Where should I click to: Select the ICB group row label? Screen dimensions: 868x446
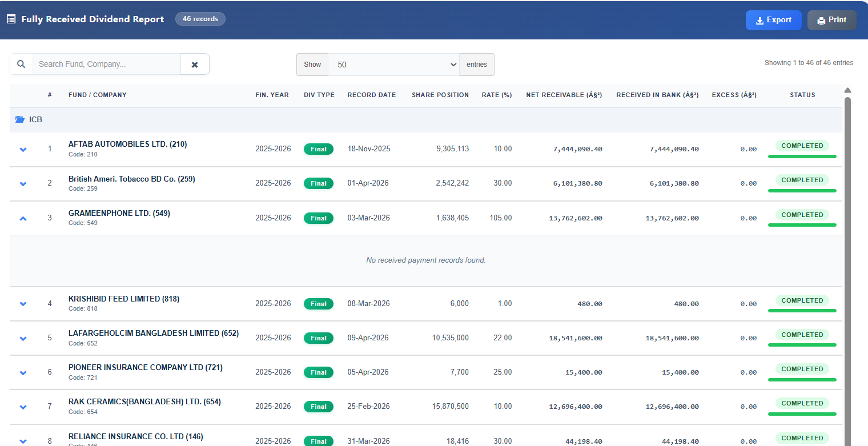(x=35, y=120)
